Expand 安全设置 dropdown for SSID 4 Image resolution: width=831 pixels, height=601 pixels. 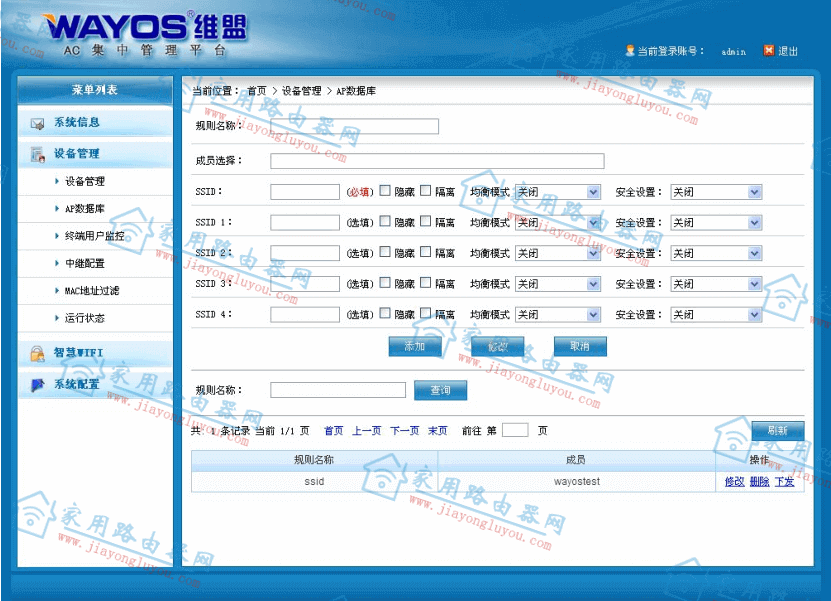pyautogui.click(x=715, y=314)
